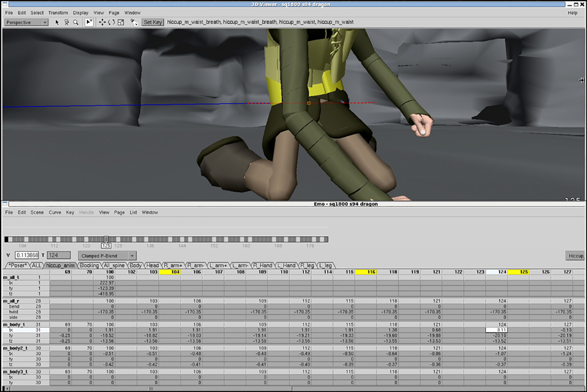Select the magnifier zoom tool
Viewport: 587px width, 392px height.
76,22
